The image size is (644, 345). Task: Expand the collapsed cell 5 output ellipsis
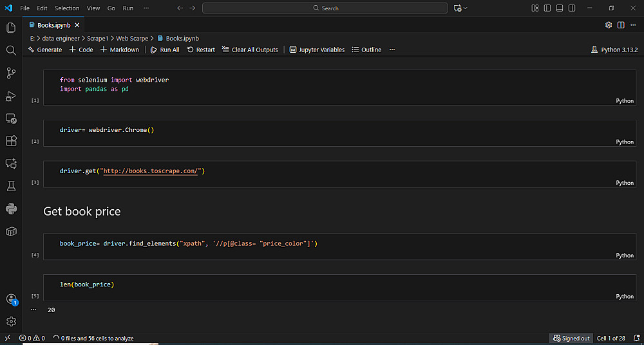point(33,310)
